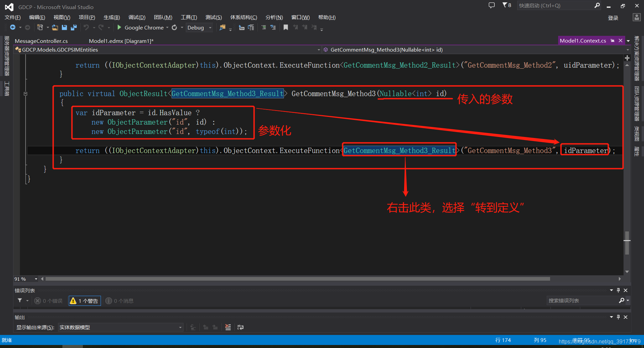Open the Error List window options dropdown
The width and height of the screenshot is (644, 348).
611,290
